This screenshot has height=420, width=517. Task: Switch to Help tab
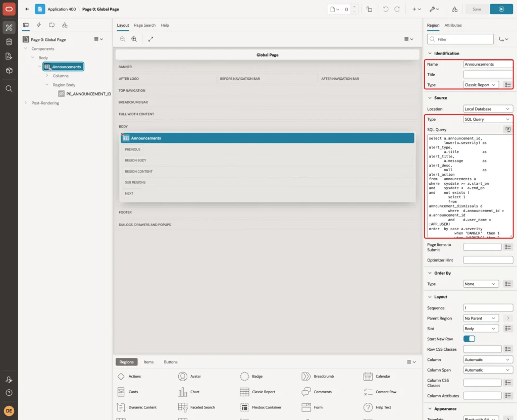click(x=165, y=25)
